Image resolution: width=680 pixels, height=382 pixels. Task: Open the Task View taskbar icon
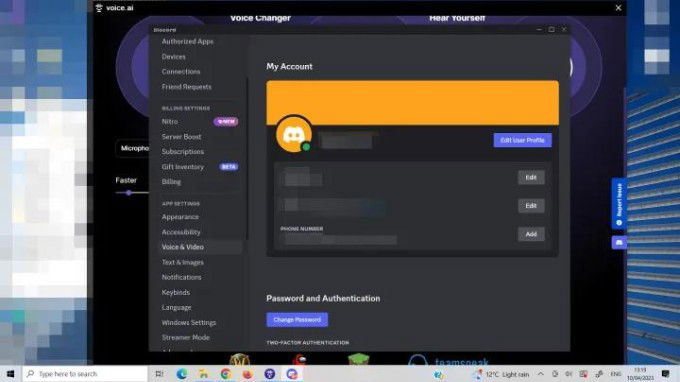pyautogui.click(x=159, y=374)
